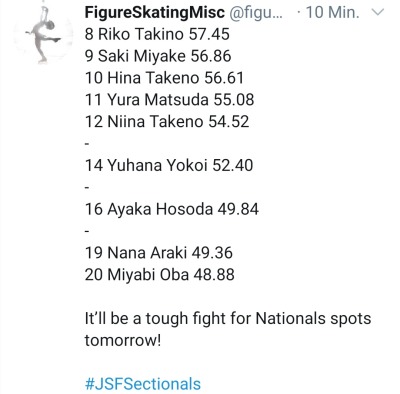Click the word tomorrow! in the tweet

tap(123, 340)
